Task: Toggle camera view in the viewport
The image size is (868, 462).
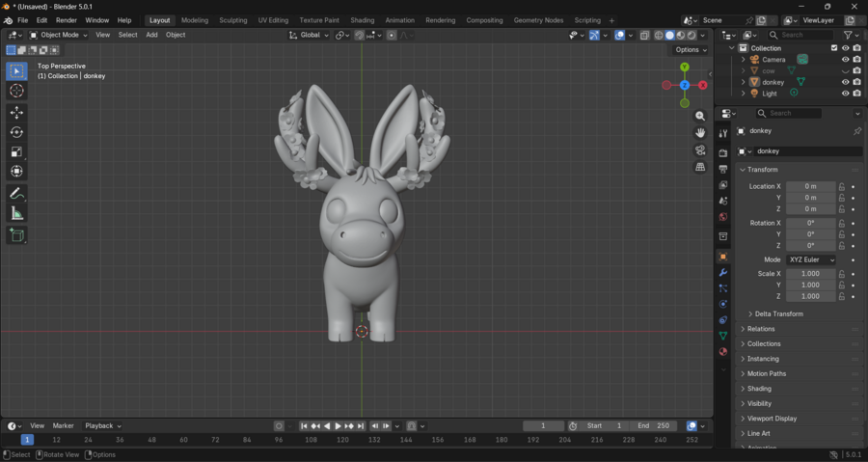Action: (700, 150)
